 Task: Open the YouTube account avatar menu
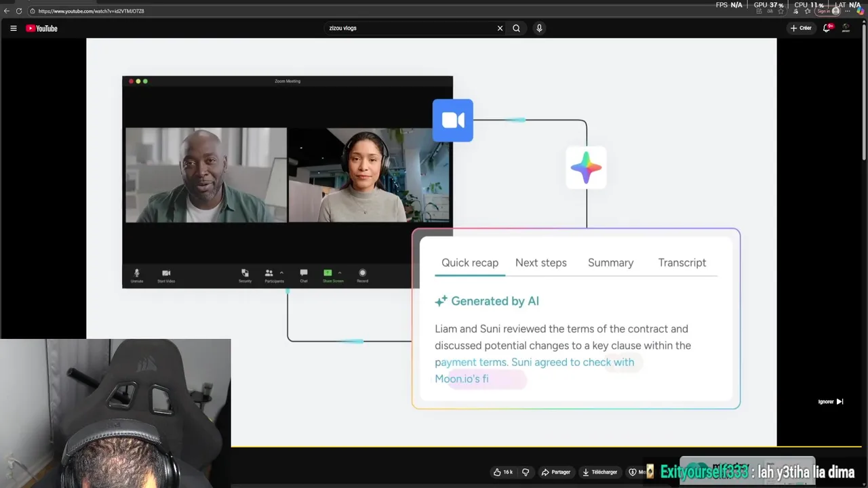click(846, 28)
